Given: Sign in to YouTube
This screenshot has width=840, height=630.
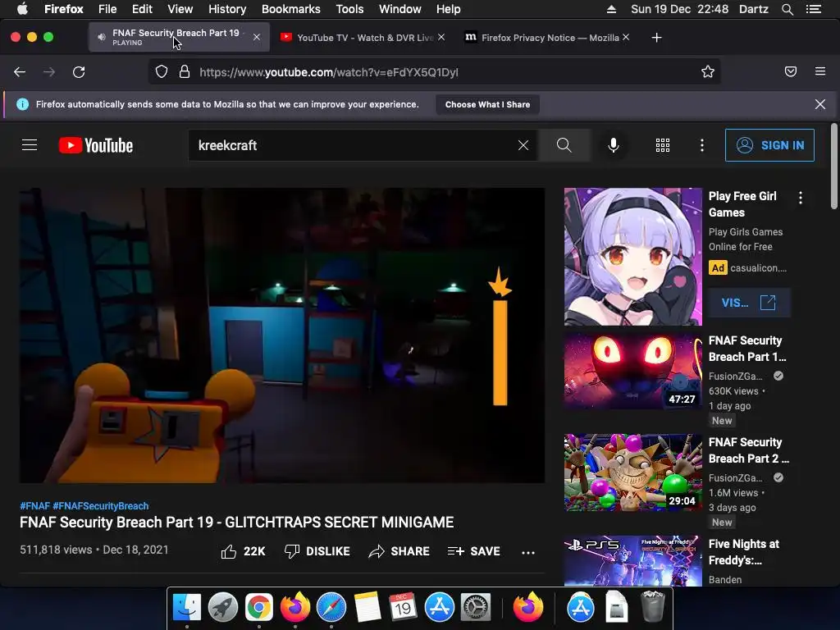Looking at the screenshot, I should 769,145.
